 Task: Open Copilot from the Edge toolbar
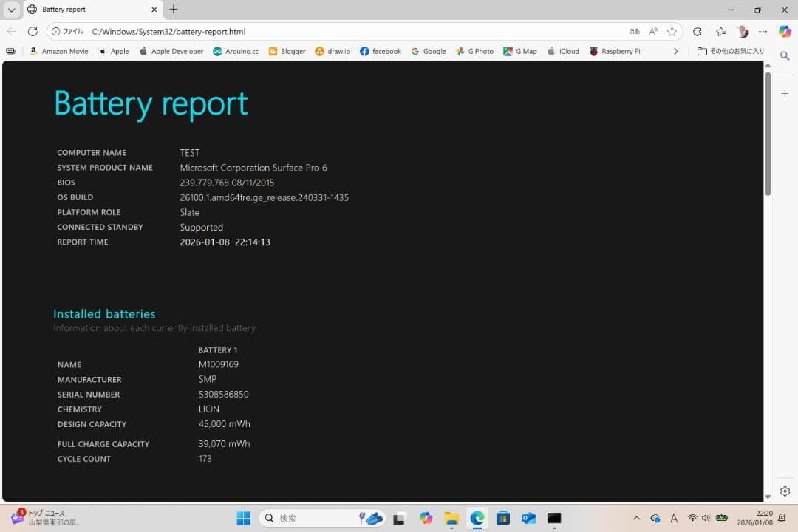click(785, 32)
